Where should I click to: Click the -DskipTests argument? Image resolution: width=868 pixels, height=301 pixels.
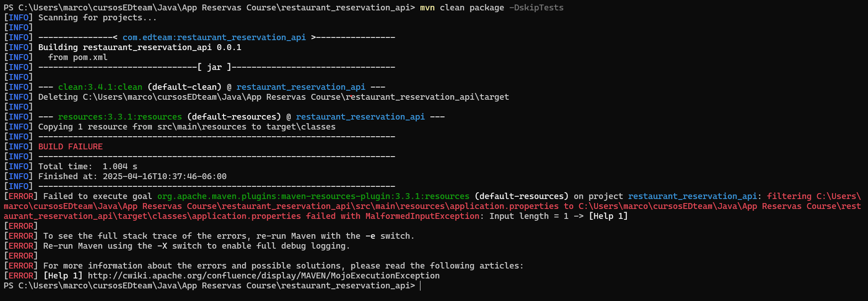536,8
